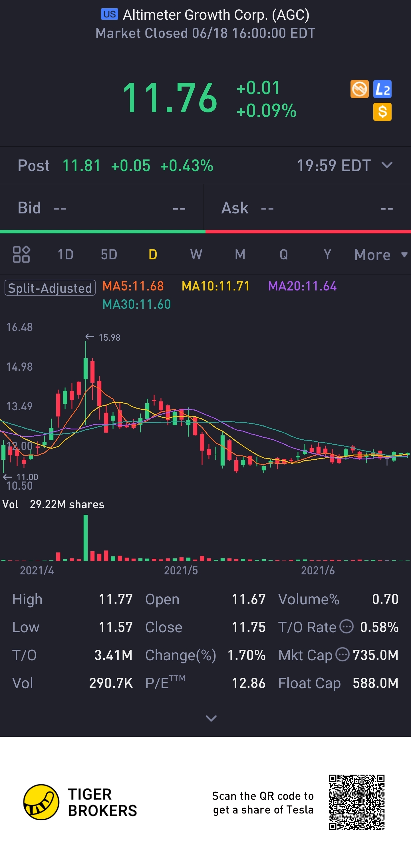
Task: Tap the Close value 11.75
Action: (x=249, y=627)
